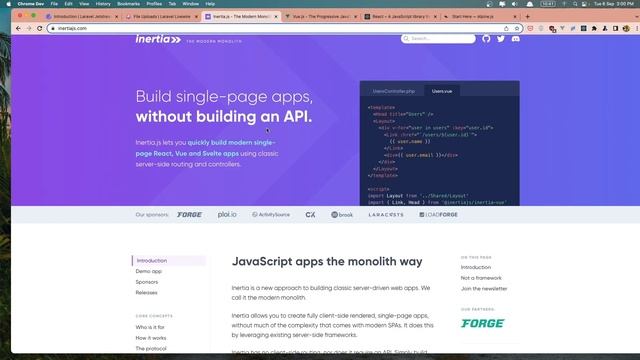Open the History menu
Image resolution: width=640 pixels, height=360 pixels.
(103, 4)
